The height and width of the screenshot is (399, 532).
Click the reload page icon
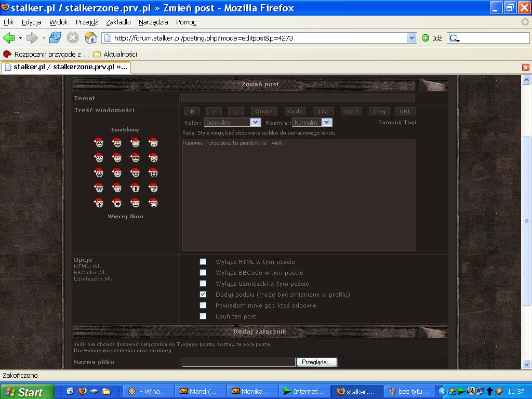55,38
